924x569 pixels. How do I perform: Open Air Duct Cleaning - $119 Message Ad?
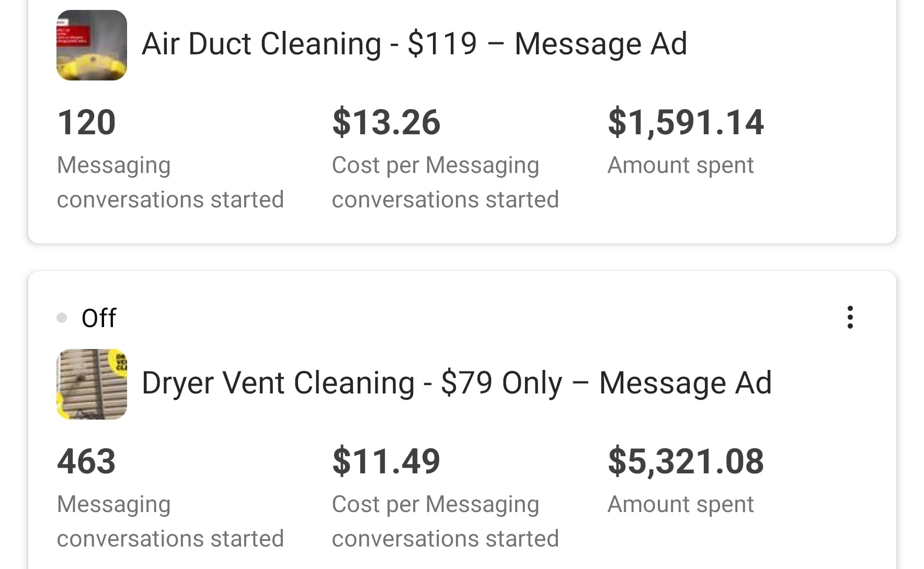pyautogui.click(x=414, y=44)
